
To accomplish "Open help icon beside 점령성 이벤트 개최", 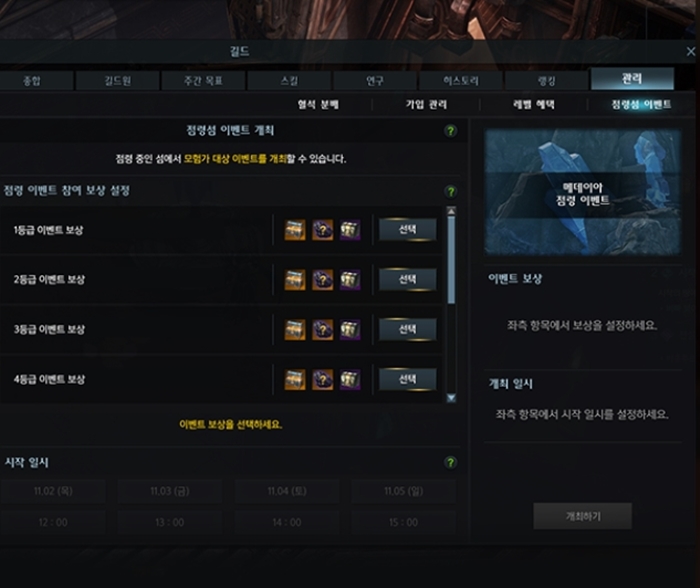I will (x=450, y=131).
